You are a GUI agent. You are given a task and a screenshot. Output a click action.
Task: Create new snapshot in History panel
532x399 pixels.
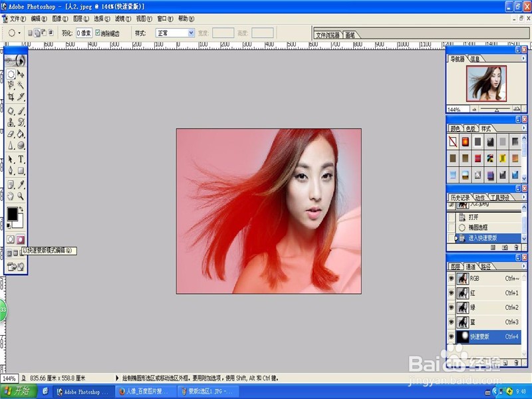[x=505, y=247]
